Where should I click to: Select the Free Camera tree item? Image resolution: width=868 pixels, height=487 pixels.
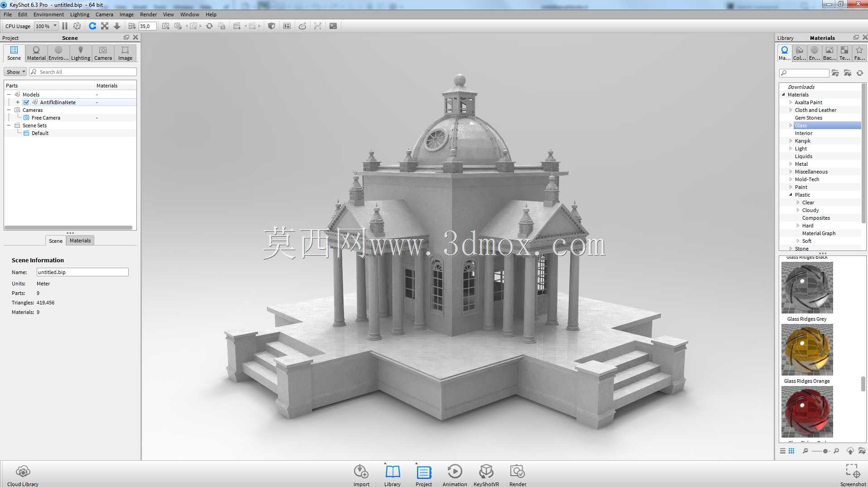pyautogui.click(x=46, y=118)
